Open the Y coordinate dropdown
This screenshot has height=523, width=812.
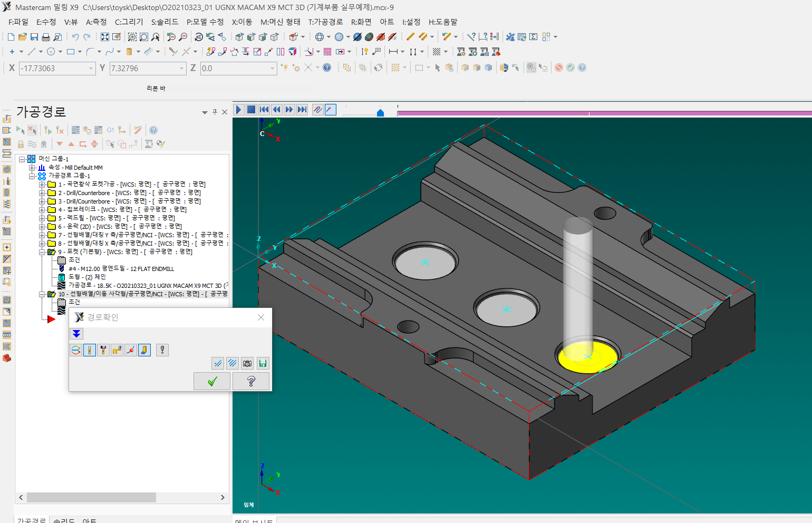[x=182, y=69]
